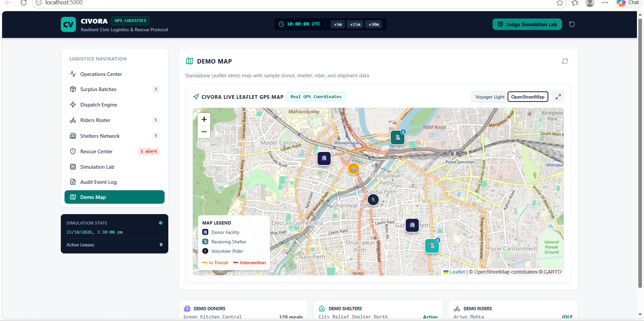
Task: Click the Demo Donors building icon
Action: (x=187, y=309)
